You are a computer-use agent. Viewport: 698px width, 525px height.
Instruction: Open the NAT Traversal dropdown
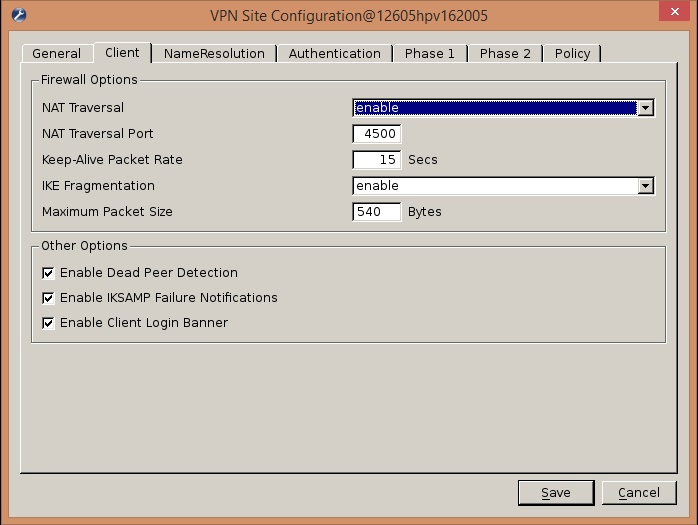[645, 108]
